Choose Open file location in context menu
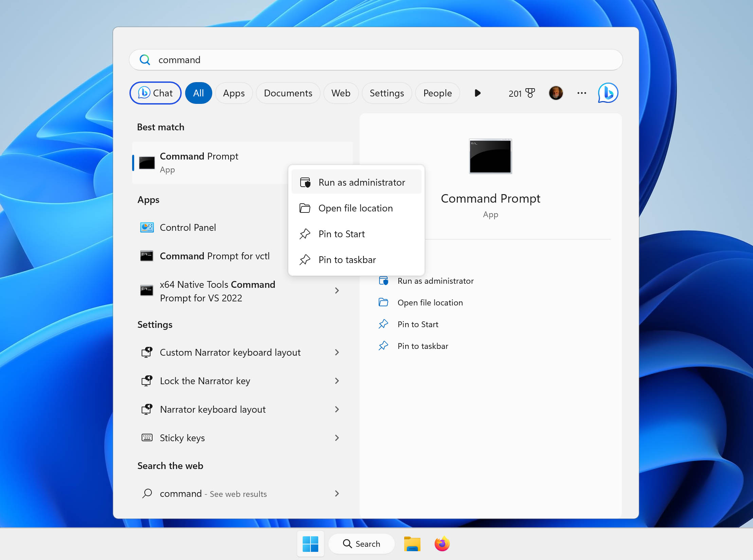The image size is (753, 560). coord(356,208)
